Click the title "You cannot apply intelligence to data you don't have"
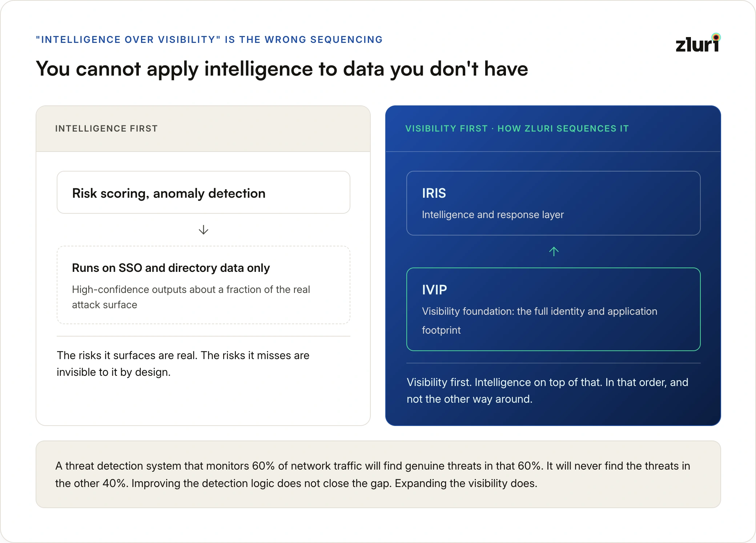 coord(282,69)
